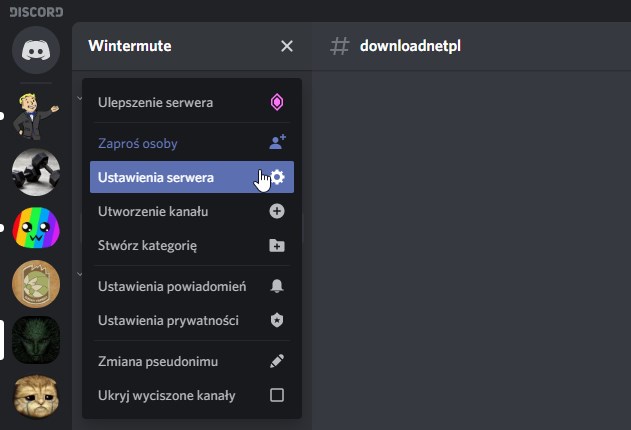
Task: Click the invite people person-plus icon
Action: [277, 142]
